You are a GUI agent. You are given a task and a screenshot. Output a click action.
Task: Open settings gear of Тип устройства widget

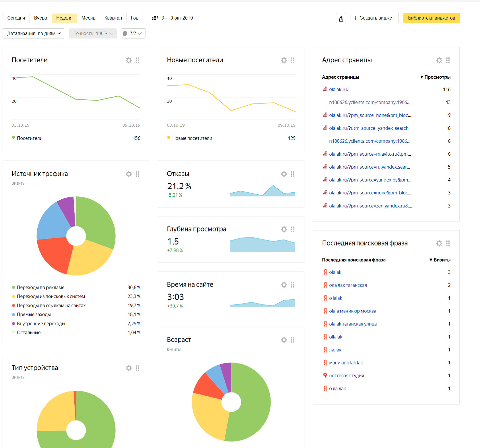pos(129,368)
